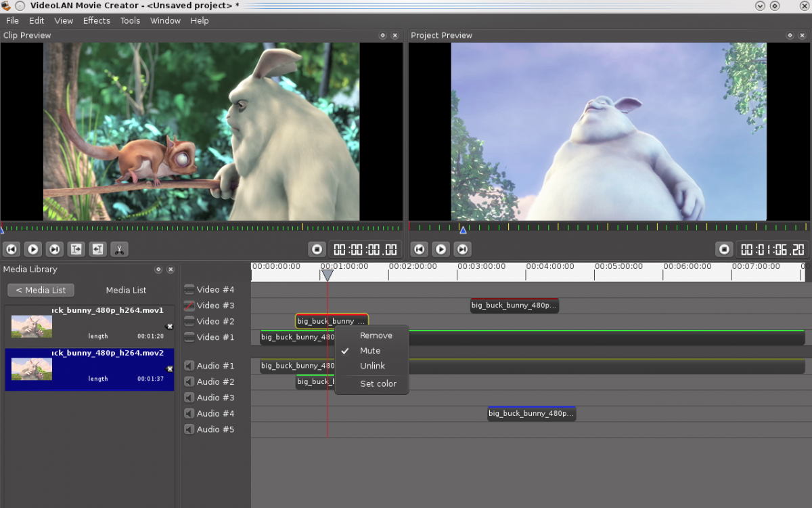
Task: Click the '< Media List' back button
Action: 41,290
